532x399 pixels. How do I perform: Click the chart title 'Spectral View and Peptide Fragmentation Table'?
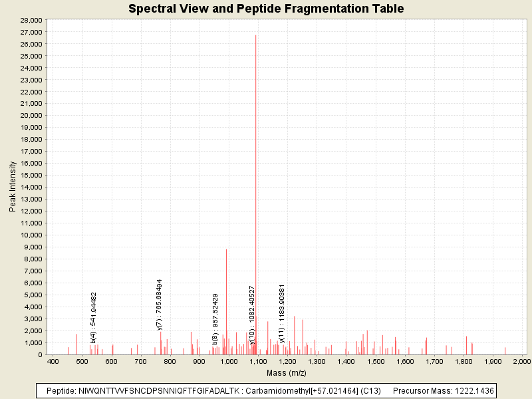[266, 9]
